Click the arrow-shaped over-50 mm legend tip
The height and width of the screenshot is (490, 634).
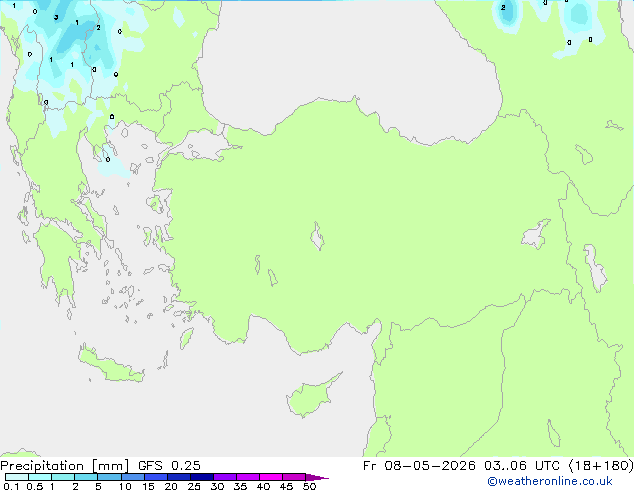coord(317,477)
